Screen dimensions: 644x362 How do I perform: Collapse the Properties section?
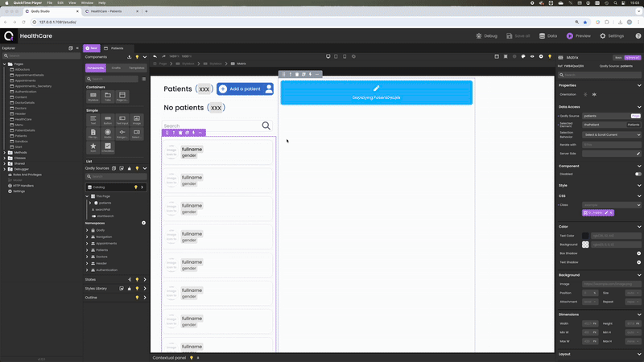pyautogui.click(x=639, y=85)
